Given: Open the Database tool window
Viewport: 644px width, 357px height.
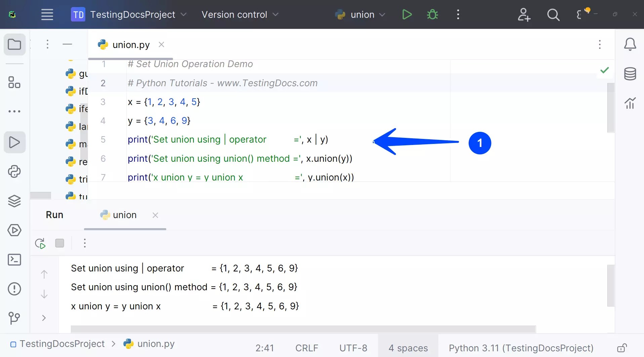Looking at the screenshot, I should tap(631, 74).
